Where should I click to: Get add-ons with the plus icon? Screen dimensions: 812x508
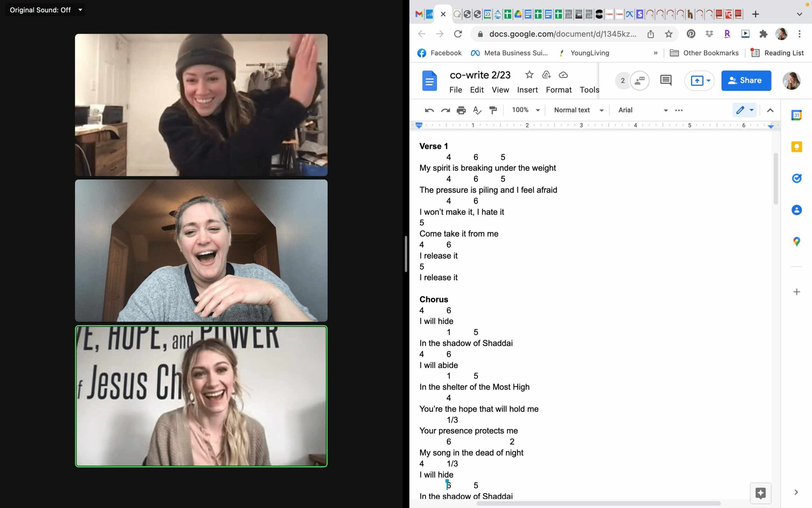797,292
